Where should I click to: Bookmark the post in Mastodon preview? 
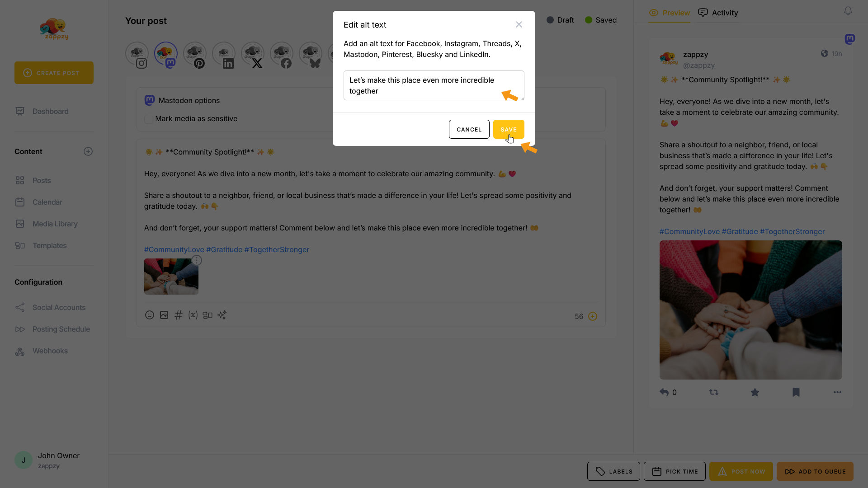[x=796, y=393]
